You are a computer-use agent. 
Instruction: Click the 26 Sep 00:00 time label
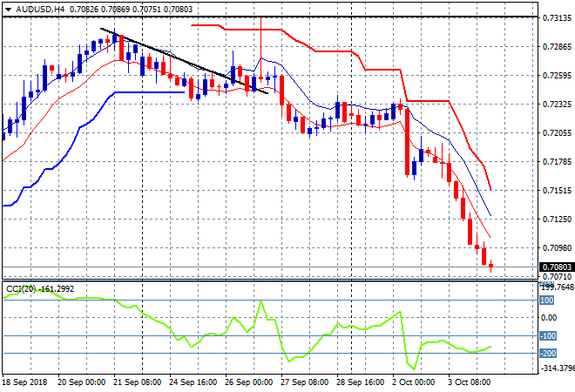click(248, 382)
